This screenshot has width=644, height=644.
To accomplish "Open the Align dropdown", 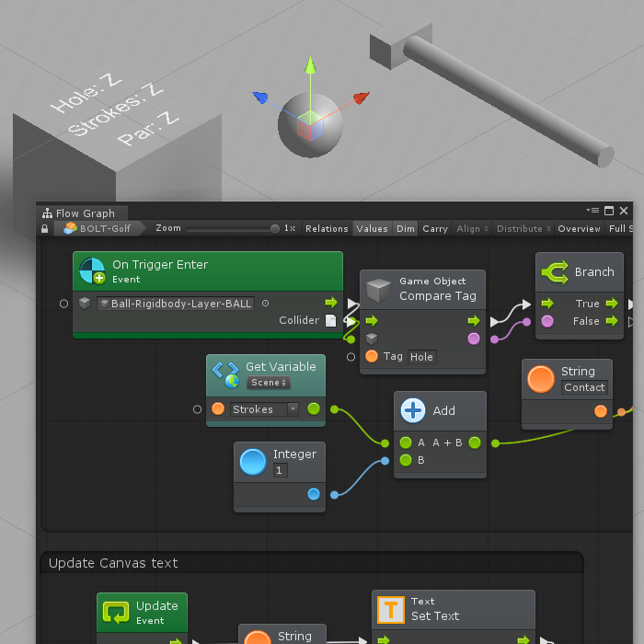I will [x=472, y=229].
